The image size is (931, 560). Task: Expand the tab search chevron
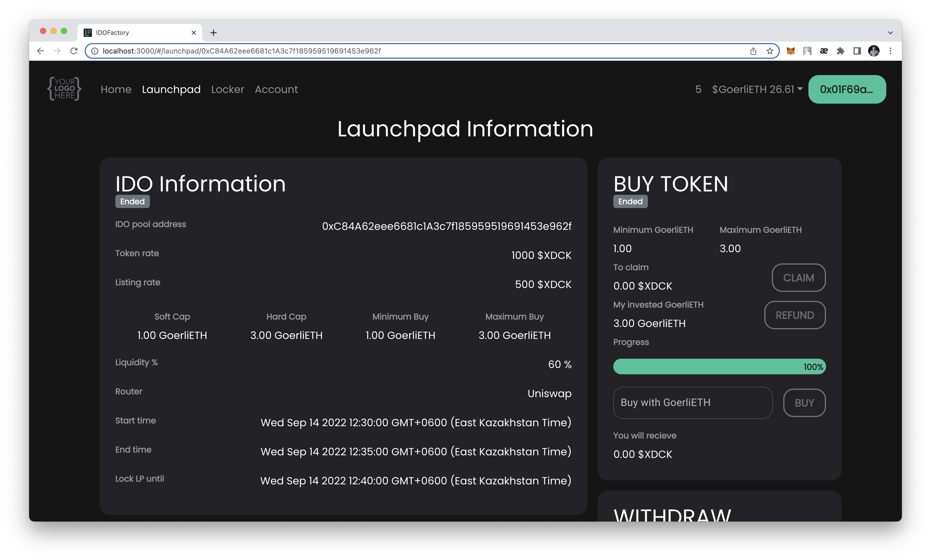click(x=890, y=33)
